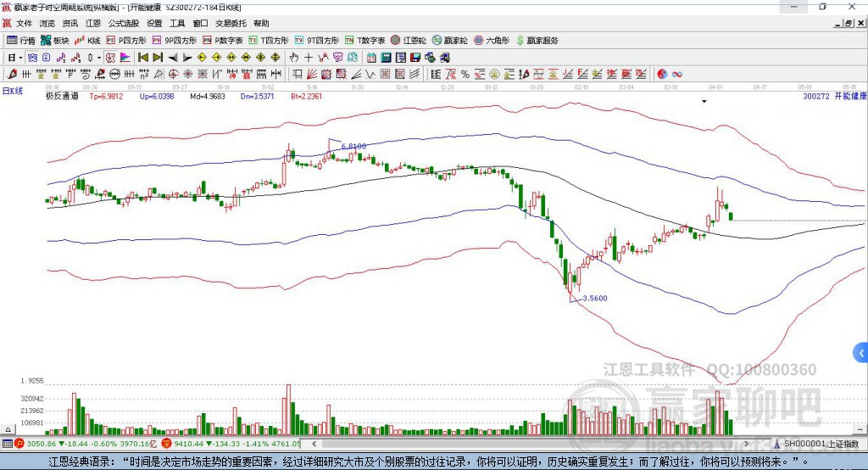Click the Up=6.0398 indicator value
Viewport: 868px width, 470px height.
coord(157,96)
